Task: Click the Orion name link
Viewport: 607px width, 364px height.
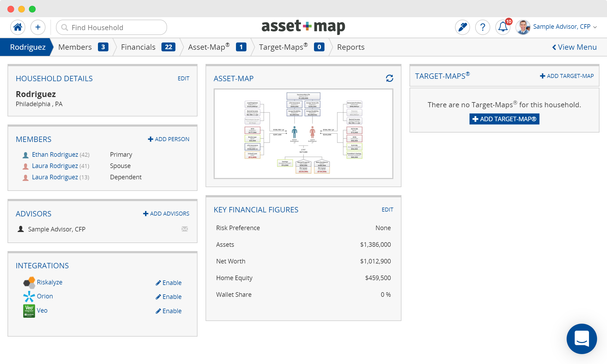Action: (x=45, y=296)
